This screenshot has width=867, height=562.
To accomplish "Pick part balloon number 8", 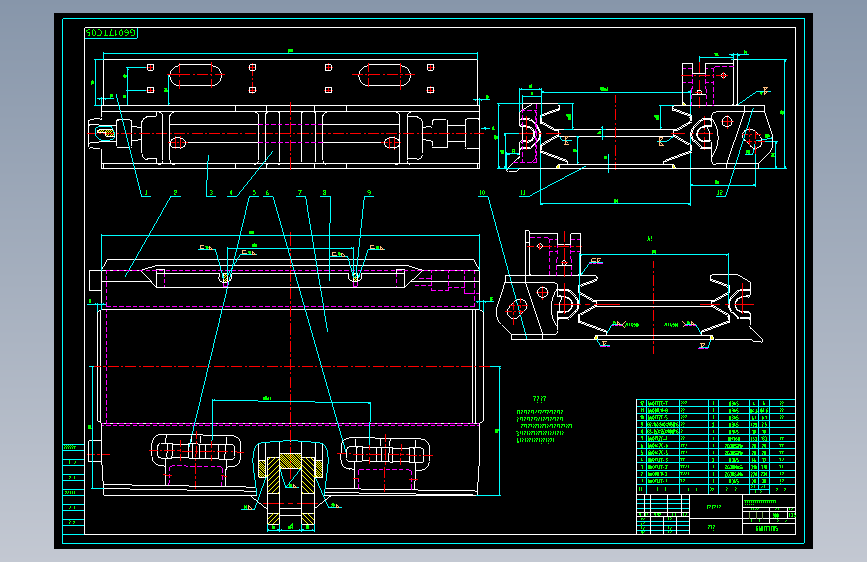I will (x=325, y=193).
